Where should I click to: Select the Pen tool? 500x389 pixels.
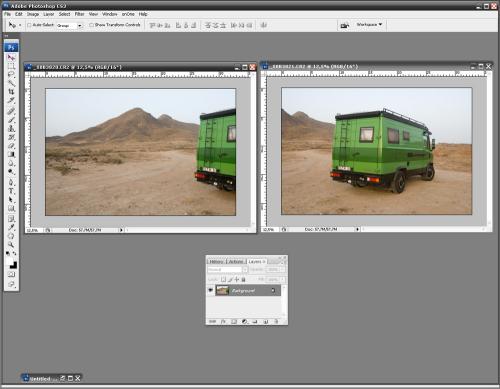(x=11, y=182)
